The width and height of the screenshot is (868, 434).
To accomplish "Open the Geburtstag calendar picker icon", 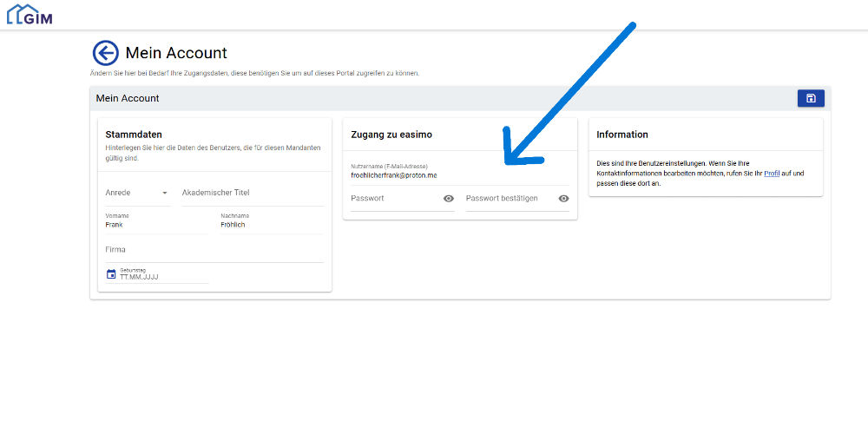I will coord(111,274).
